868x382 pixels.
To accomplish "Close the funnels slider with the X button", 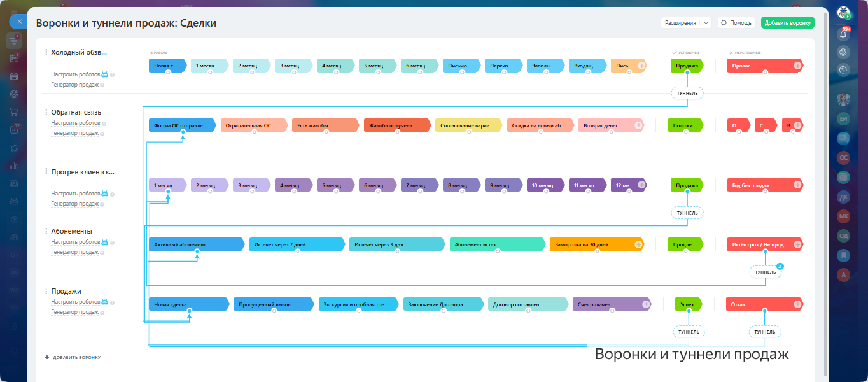I will [x=19, y=21].
